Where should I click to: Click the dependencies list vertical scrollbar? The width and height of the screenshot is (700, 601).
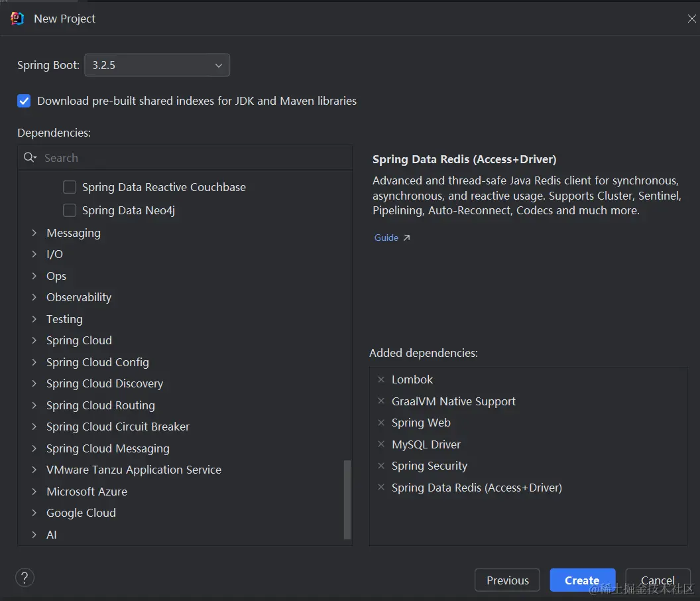click(347, 500)
